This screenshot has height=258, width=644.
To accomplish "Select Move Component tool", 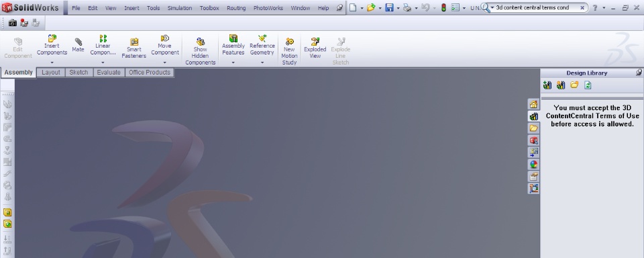I will tap(165, 45).
